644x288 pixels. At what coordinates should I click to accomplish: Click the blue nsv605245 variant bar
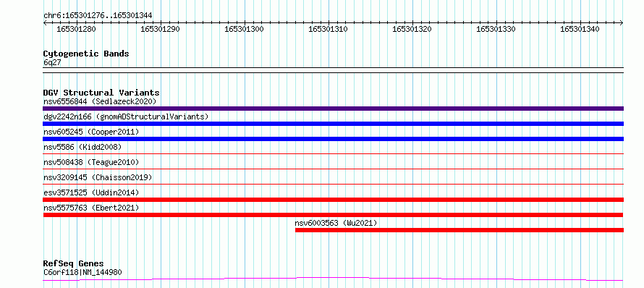333,139
